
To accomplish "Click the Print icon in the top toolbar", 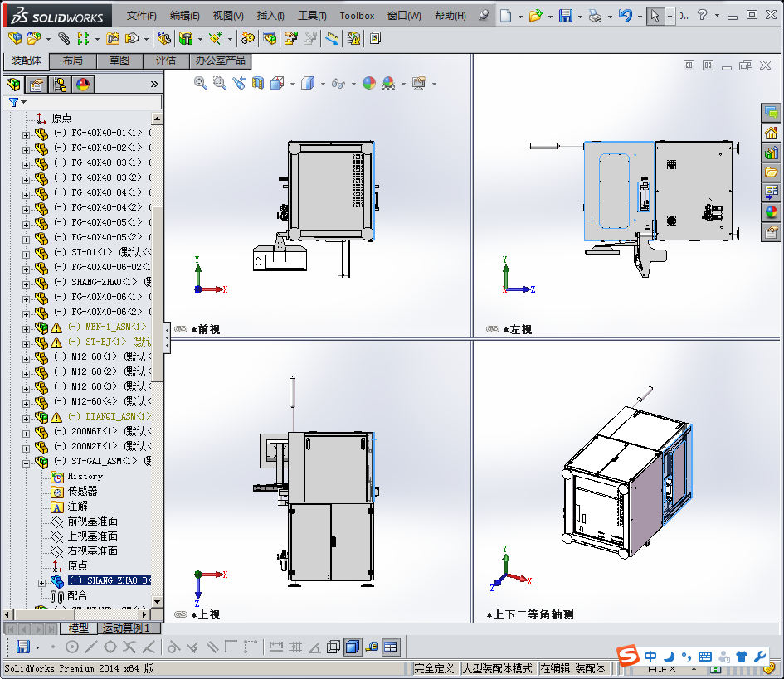I will pos(595,16).
